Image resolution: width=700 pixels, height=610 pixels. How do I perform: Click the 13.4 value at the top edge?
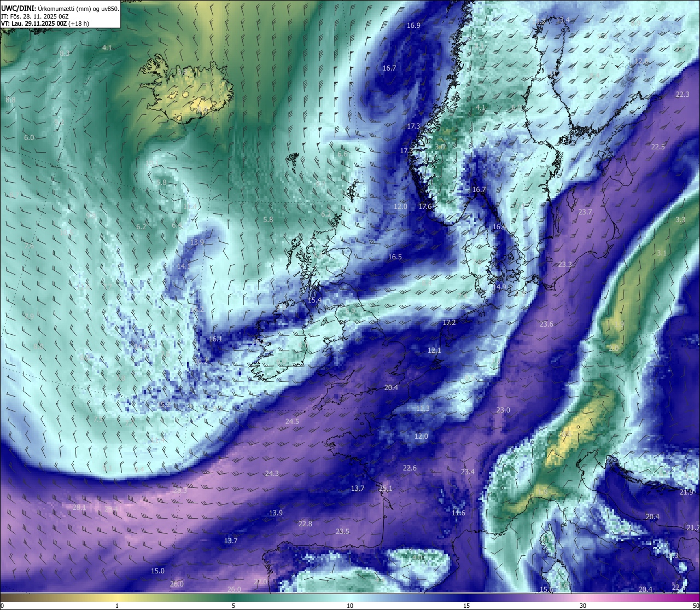563,20
